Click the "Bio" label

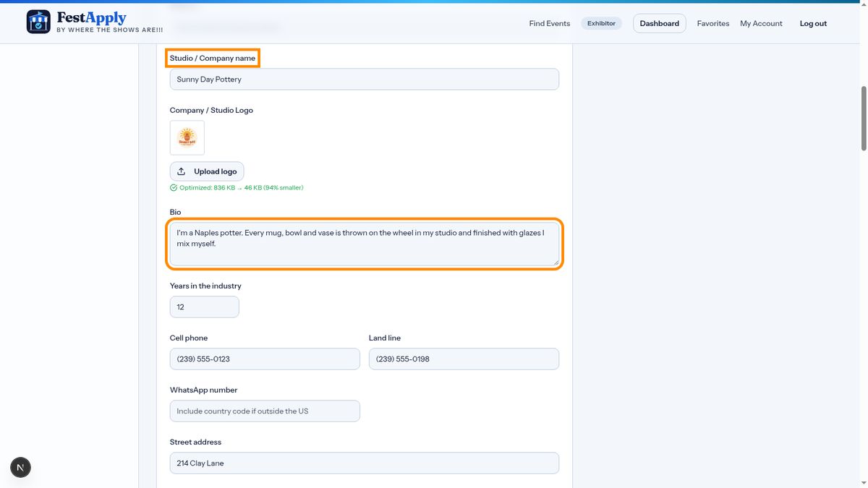[176, 213]
